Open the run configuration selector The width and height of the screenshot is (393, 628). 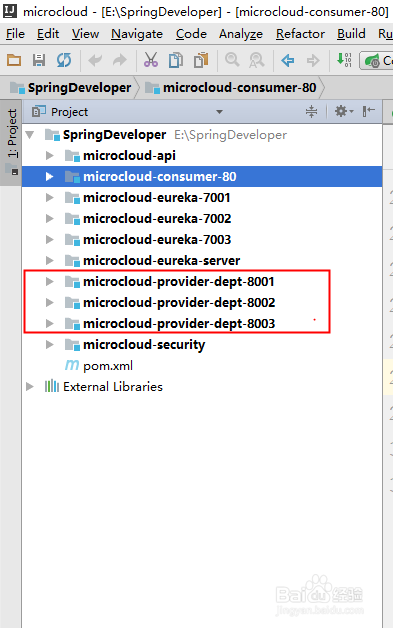377,60
